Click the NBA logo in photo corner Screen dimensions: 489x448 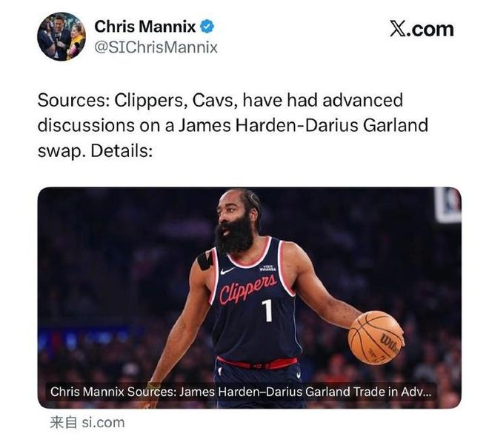coord(448,205)
